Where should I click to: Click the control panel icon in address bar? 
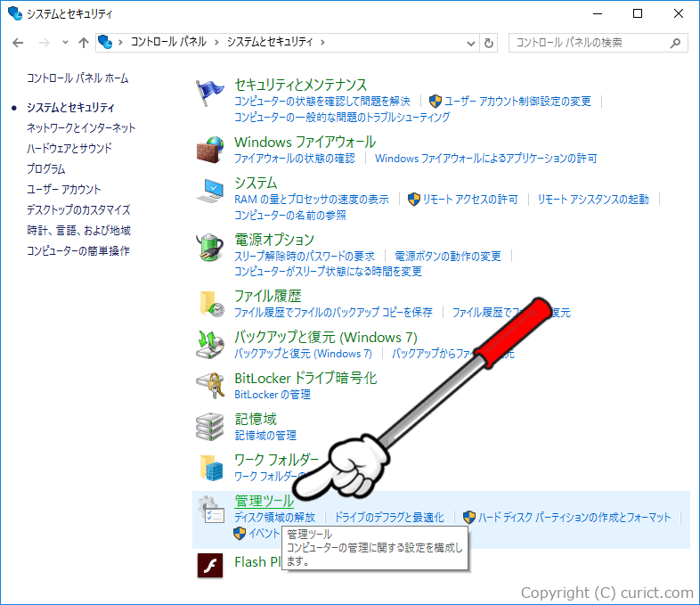tap(105, 42)
